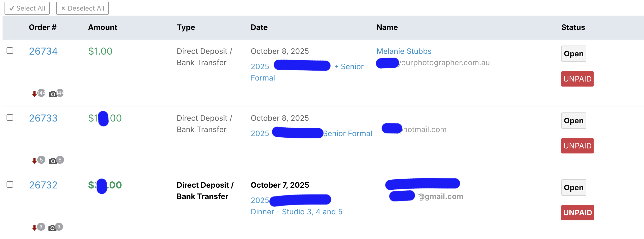Viewport: 644px width, 239px height.
Task: Open order number 26734 link
Action: tap(43, 51)
